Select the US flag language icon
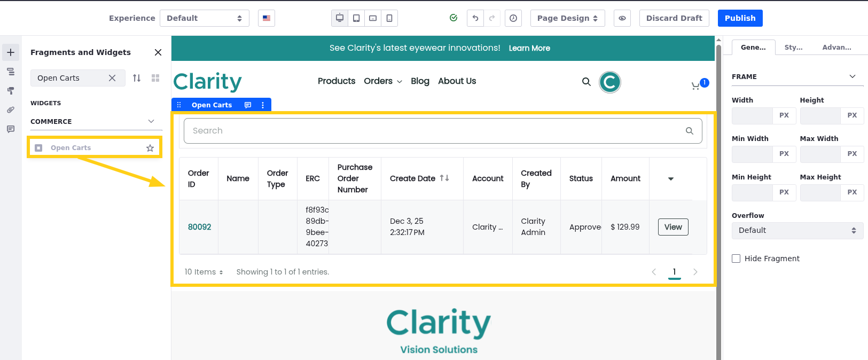The height and width of the screenshot is (360, 868). (x=267, y=18)
